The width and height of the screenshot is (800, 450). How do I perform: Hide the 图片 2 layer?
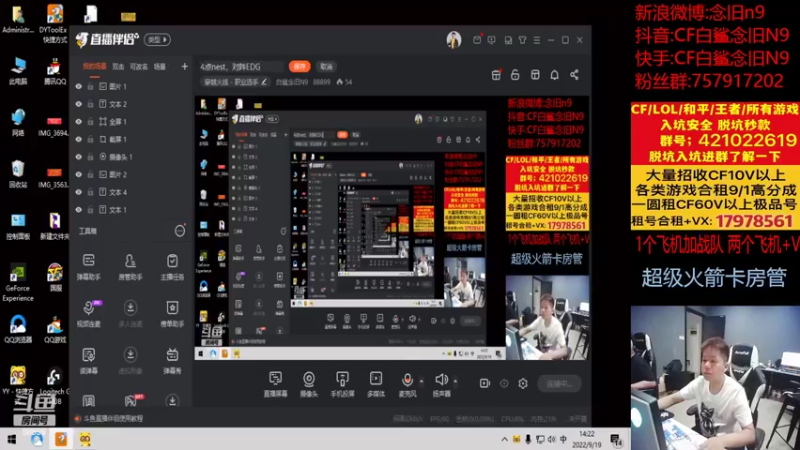coord(79,174)
